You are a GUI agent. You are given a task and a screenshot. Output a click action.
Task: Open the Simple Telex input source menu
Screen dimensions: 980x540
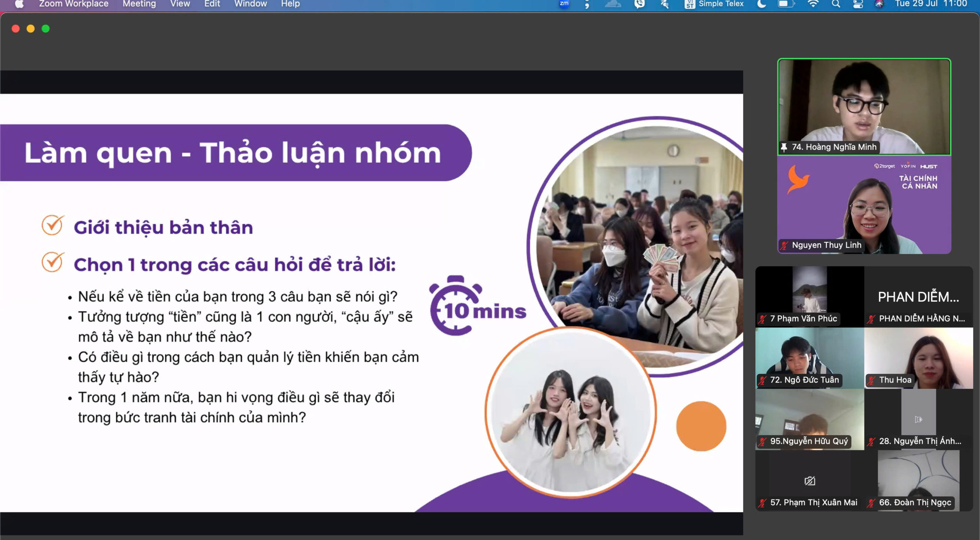(x=714, y=4)
